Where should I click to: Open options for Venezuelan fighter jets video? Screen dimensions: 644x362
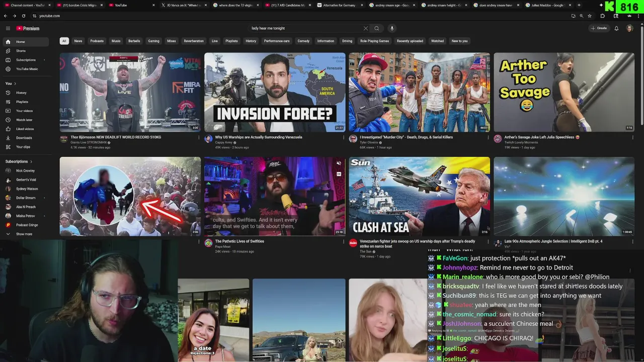pyautogui.click(x=488, y=241)
